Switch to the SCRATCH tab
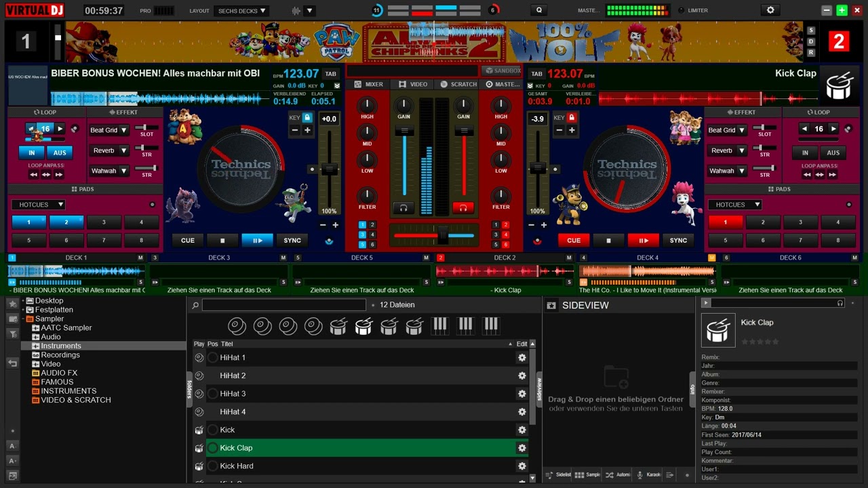This screenshot has width=868, height=488. (458, 85)
